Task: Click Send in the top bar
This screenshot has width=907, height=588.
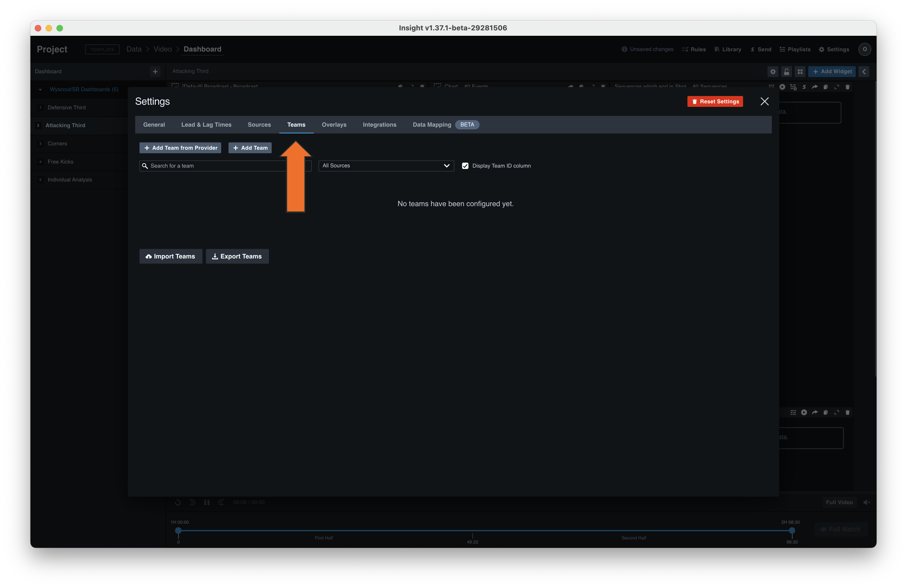Action: point(761,50)
